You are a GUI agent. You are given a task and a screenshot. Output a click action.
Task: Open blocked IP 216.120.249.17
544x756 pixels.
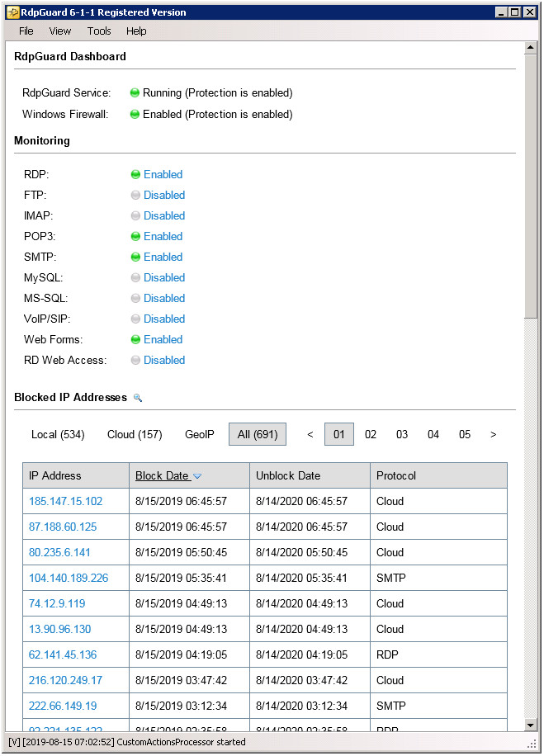click(x=65, y=680)
